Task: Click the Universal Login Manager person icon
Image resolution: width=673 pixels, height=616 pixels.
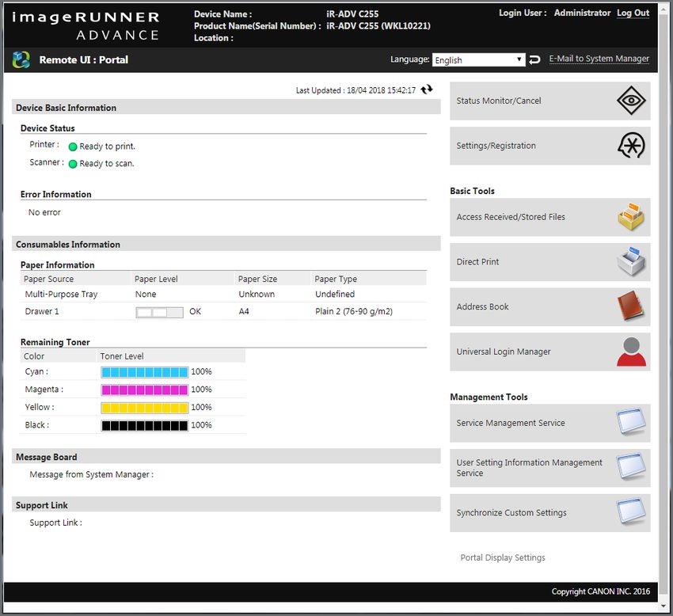Action: pos(631,352)
